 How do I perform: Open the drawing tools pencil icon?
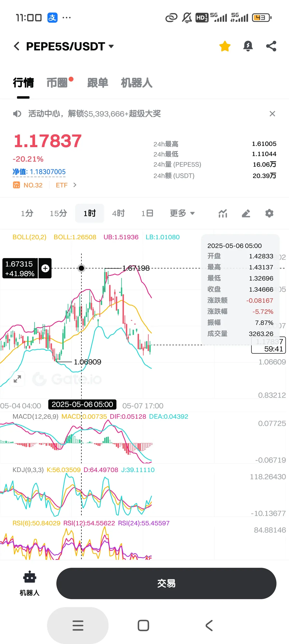(246, 213)
